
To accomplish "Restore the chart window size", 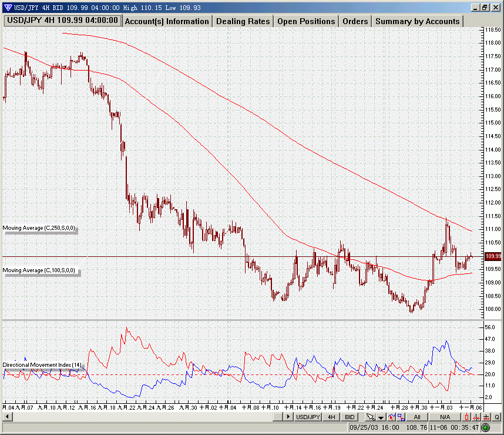I will (485, 8).
